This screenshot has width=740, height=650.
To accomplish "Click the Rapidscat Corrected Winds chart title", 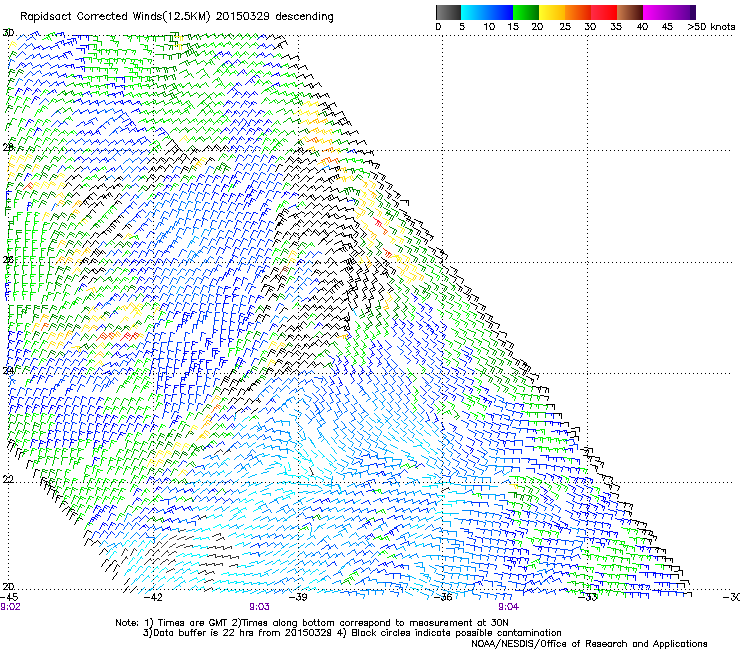I will pos(177,17).
